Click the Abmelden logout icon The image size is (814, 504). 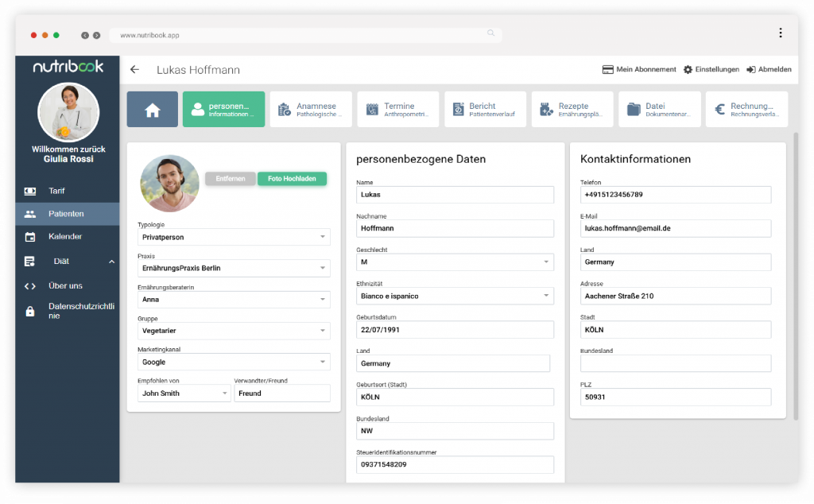click(x=750, y=70)
